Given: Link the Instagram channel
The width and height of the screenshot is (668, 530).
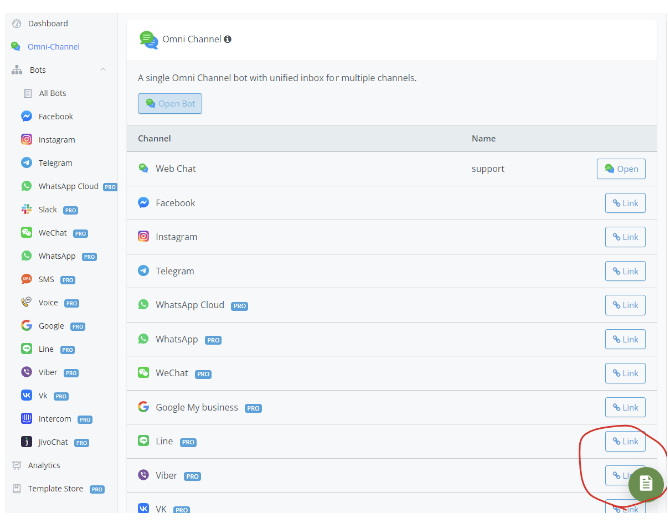Looking at the screenshot, I should pos(625,237).
